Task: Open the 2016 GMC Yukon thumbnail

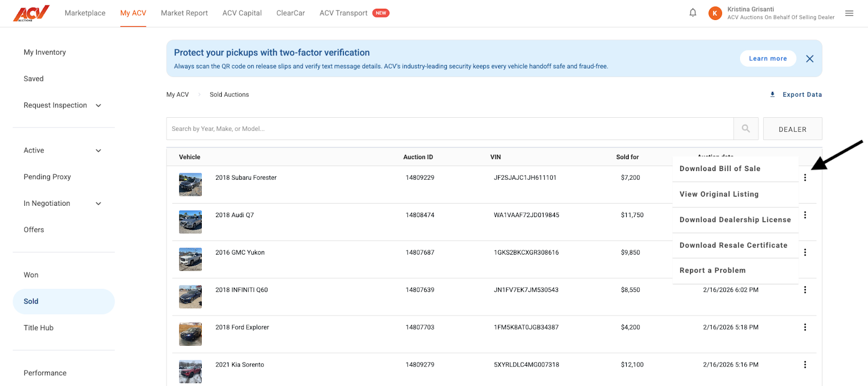Action: pyautogui.click(x=190, y=260)
